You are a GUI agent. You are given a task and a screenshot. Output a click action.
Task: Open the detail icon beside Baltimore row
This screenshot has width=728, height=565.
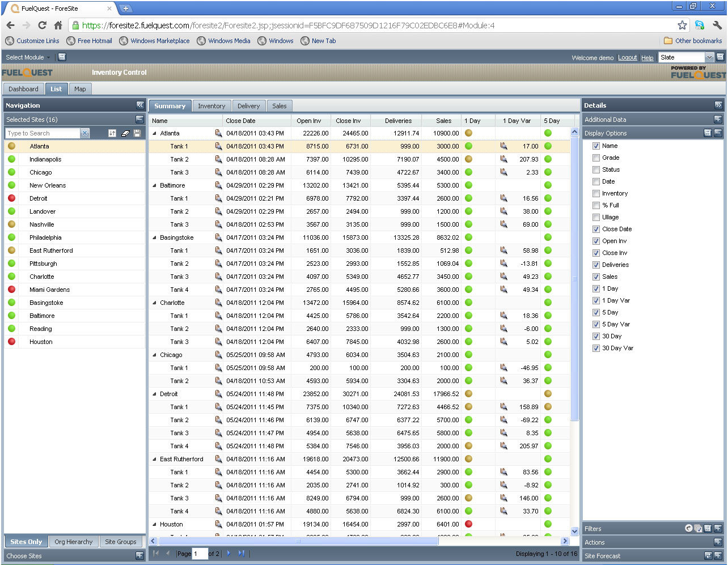point(218,185)
